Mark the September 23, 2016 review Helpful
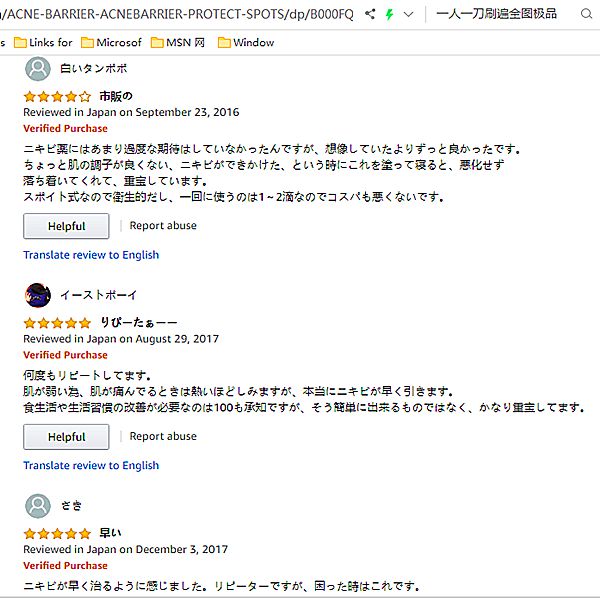The height and width of the screenshot is (600, 600). 66,226
